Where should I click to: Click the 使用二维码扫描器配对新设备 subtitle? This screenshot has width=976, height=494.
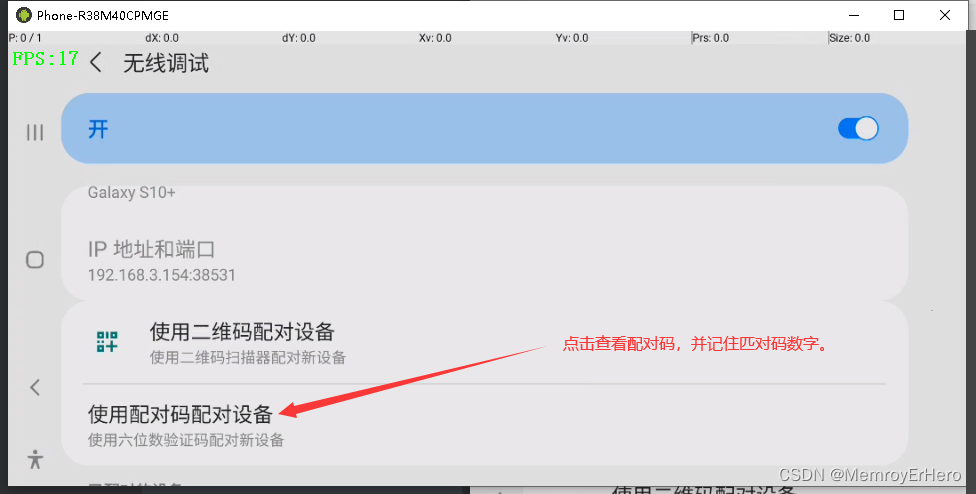pyautogui.click(x=248, y=358)
